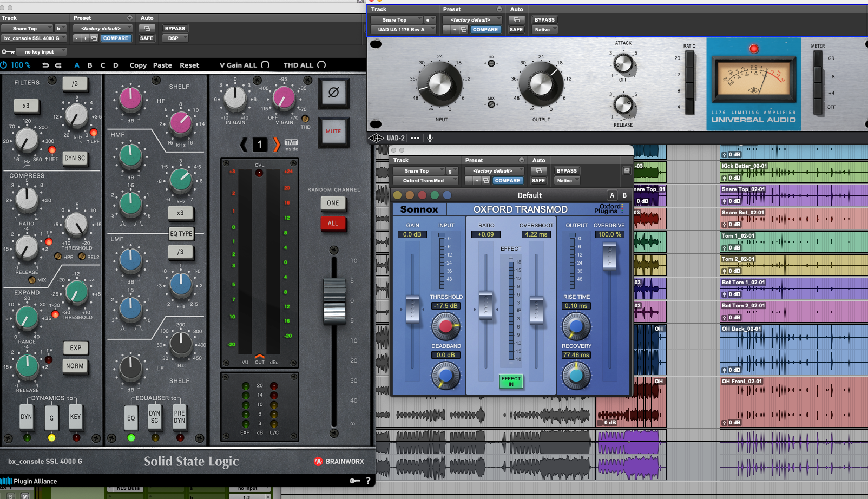Click the Snare Top_02-01 audio clip
Screen dimensions: 868x499
[x=794, y=195]
